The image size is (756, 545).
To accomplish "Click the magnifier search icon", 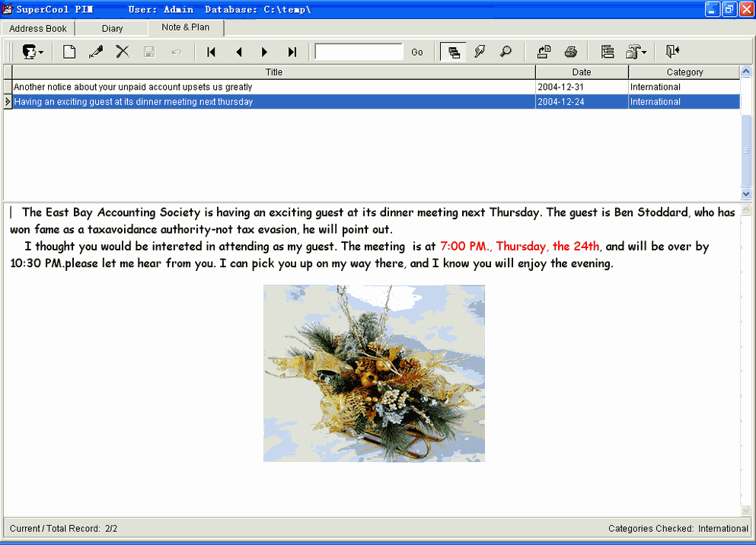I will (x=506, y=52).
